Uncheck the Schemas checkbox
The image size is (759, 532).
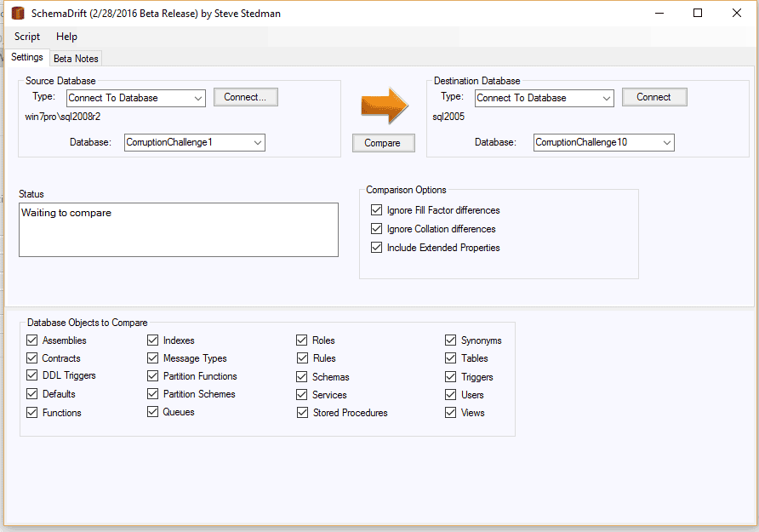301,376
